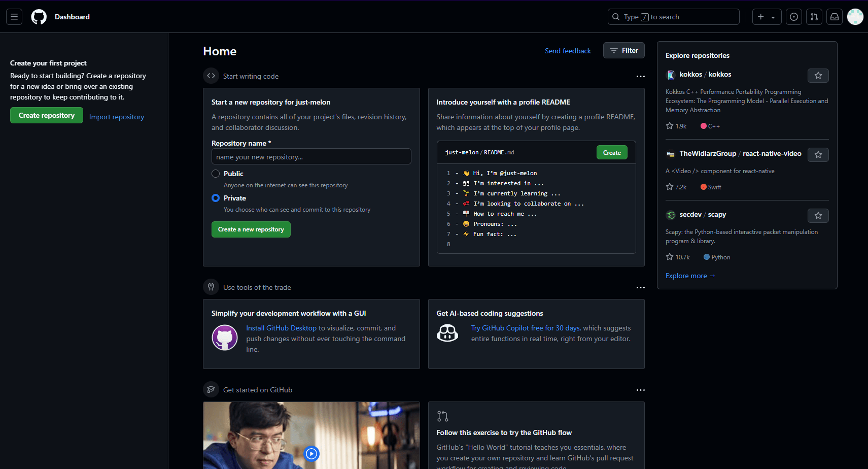Star the kokkos / kokkos repository
This screenshot has width=868, height=469.
[818, 76]
